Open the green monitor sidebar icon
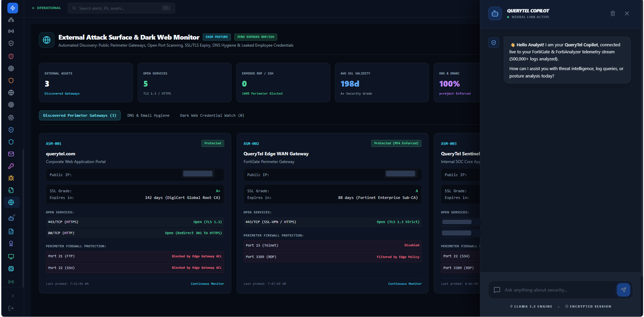The width and height of the screenshot is (644, 317). click(11, 257)
